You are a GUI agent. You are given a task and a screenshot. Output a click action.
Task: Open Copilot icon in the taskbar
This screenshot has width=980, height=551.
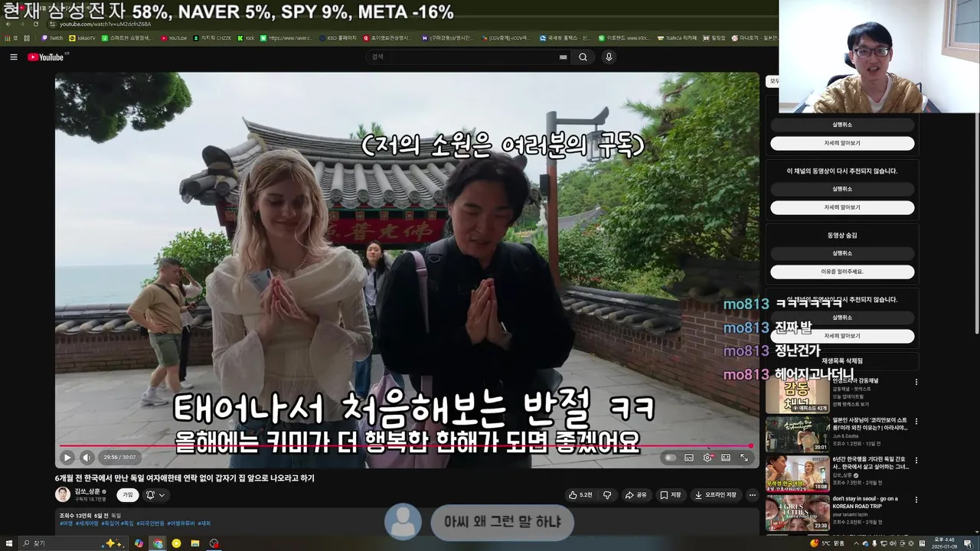[x=139, y=543]
